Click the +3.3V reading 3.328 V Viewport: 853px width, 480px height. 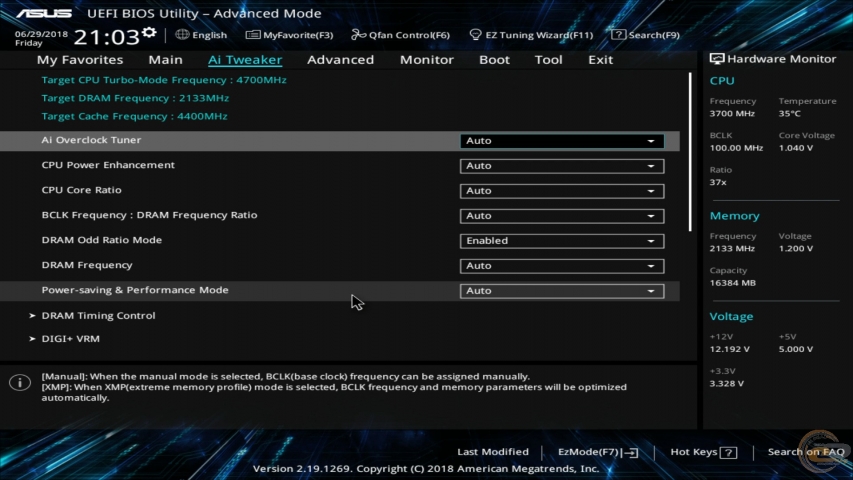coord(726,384)
